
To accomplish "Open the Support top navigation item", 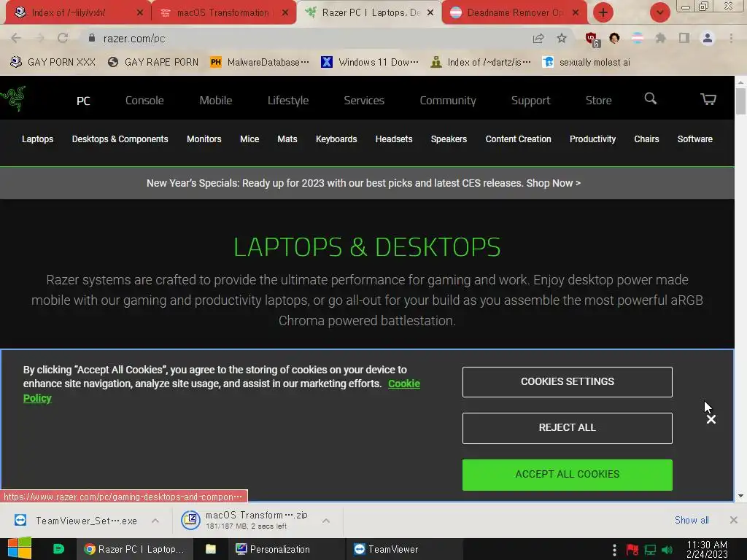I will click(x=531, y=101).
